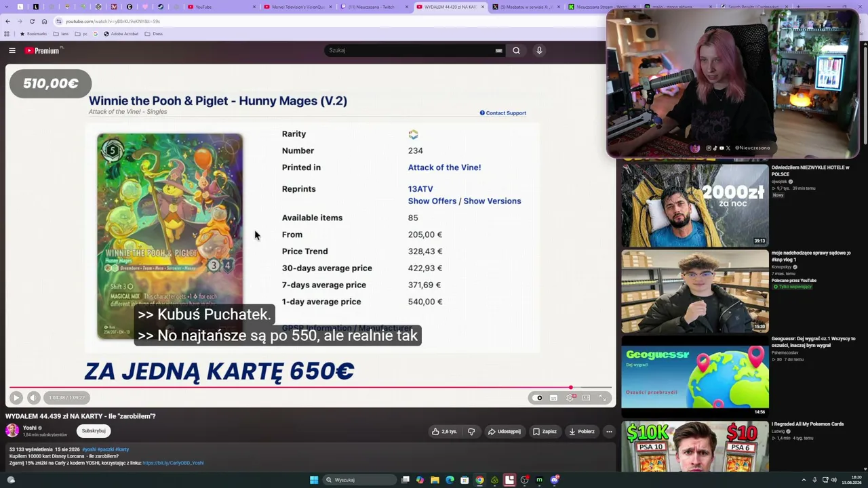Open the Adobe Acrobat bookmark

pyautogui.click(x=121, y=34)
